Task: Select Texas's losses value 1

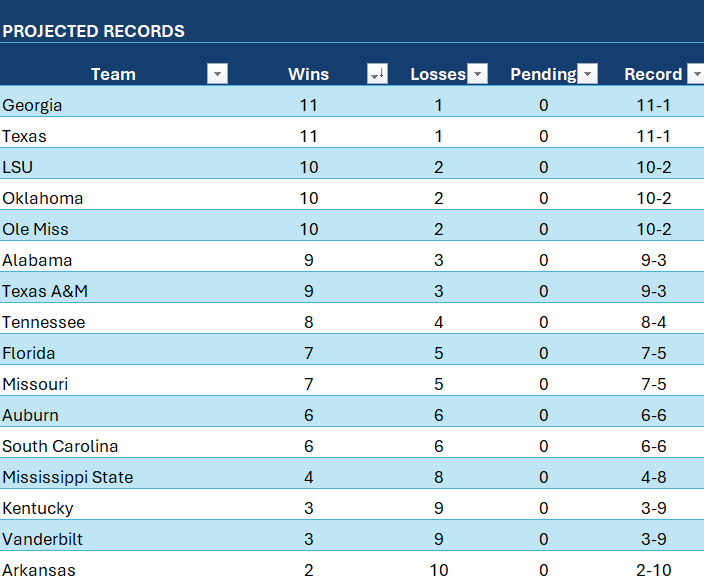Action: pyautogui.click(x=439, y=136)
